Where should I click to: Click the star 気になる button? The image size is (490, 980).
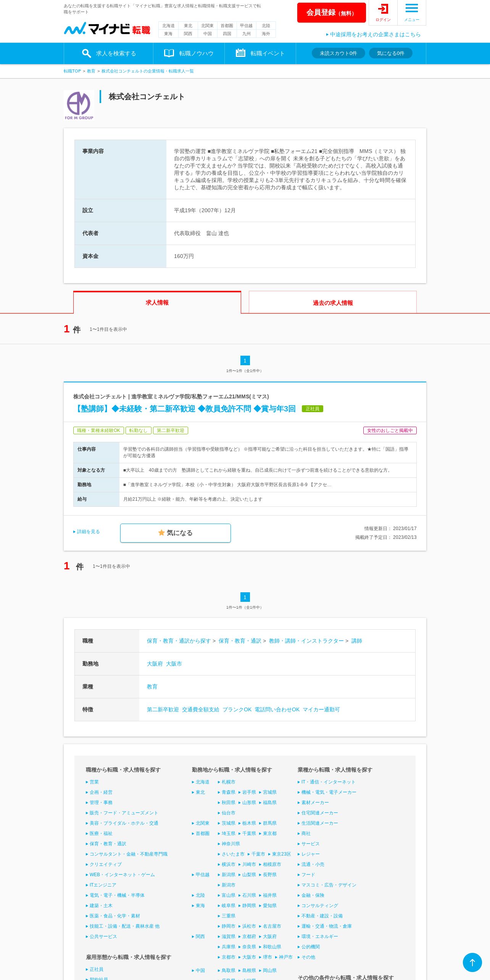click(x=175, y=533)
